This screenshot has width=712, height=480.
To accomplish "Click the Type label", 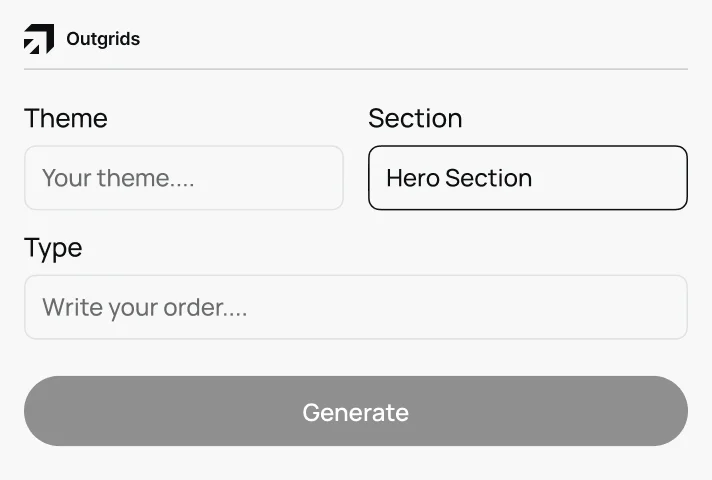I will [x=53, y=247].
